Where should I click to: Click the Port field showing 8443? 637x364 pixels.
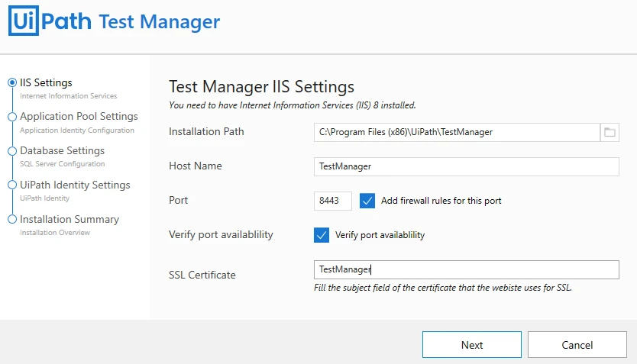(333, 201)
